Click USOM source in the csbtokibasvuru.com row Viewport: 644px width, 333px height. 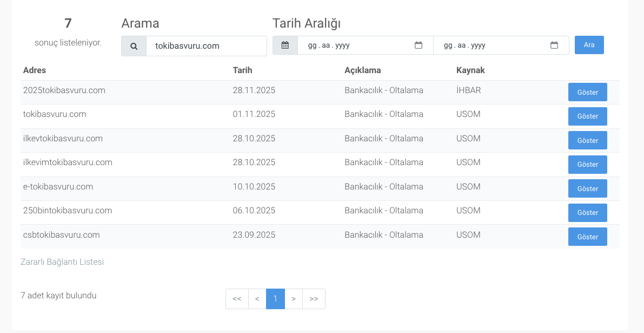click(468, 235)
